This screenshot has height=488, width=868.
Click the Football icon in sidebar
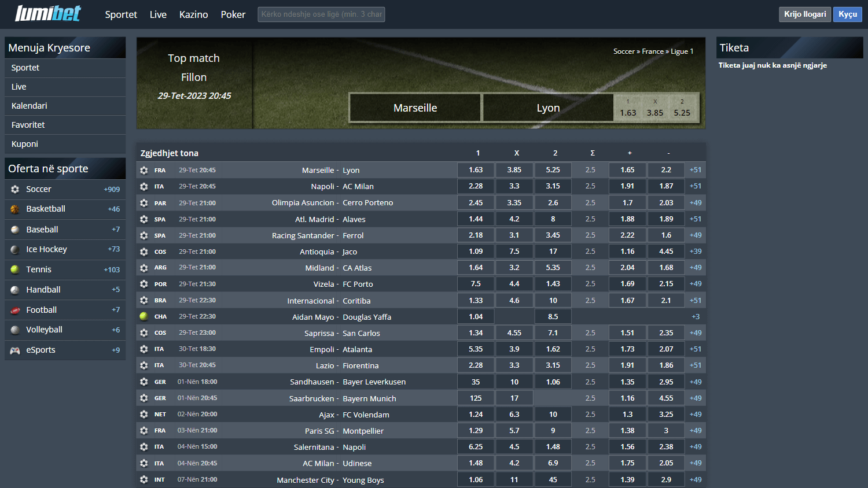[x=15, y=310]
